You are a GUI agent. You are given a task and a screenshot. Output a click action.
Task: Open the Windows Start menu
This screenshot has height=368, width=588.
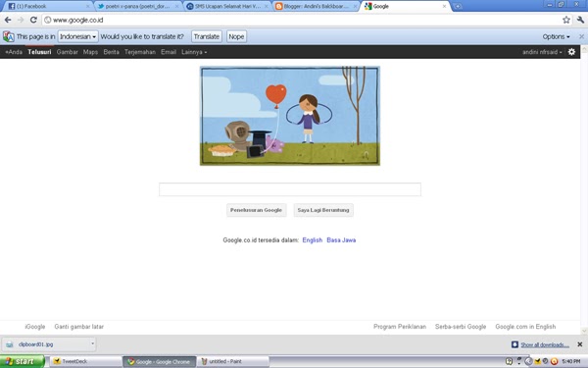23,361
